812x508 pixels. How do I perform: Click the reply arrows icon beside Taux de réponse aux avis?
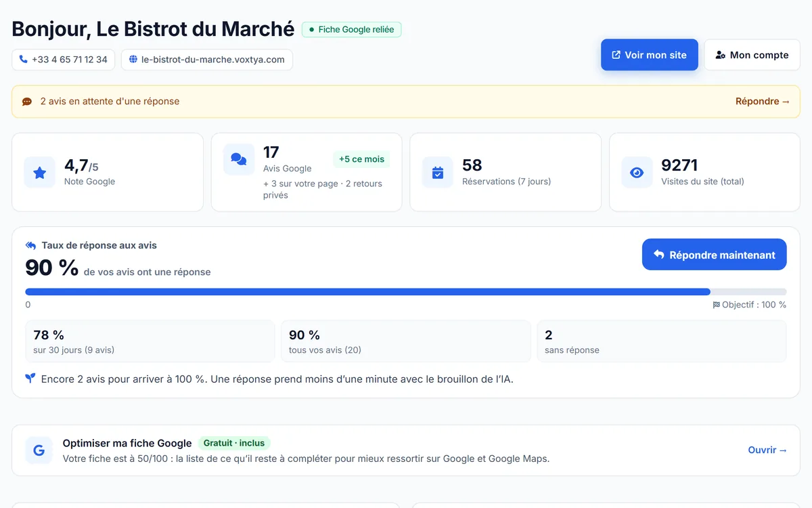[30, 246]
